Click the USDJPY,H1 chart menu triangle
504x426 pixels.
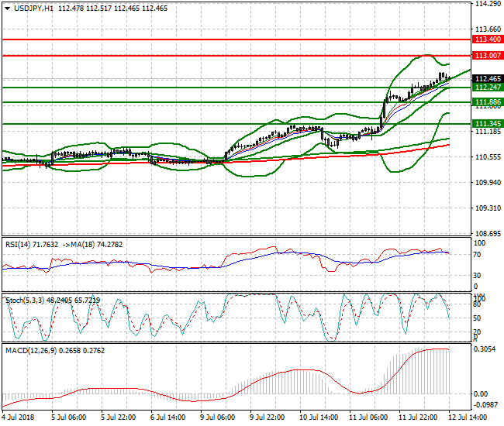click(x=7, y=9)
